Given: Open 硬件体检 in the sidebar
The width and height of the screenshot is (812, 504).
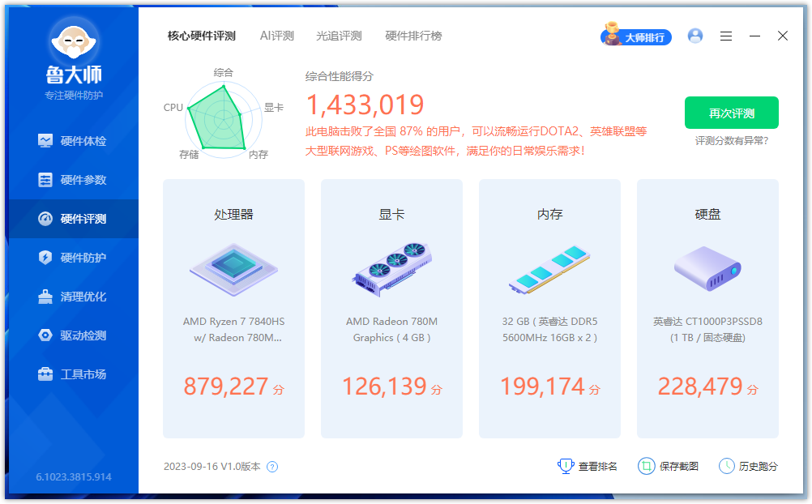Looking at the screenshot, I should [72, 141].
